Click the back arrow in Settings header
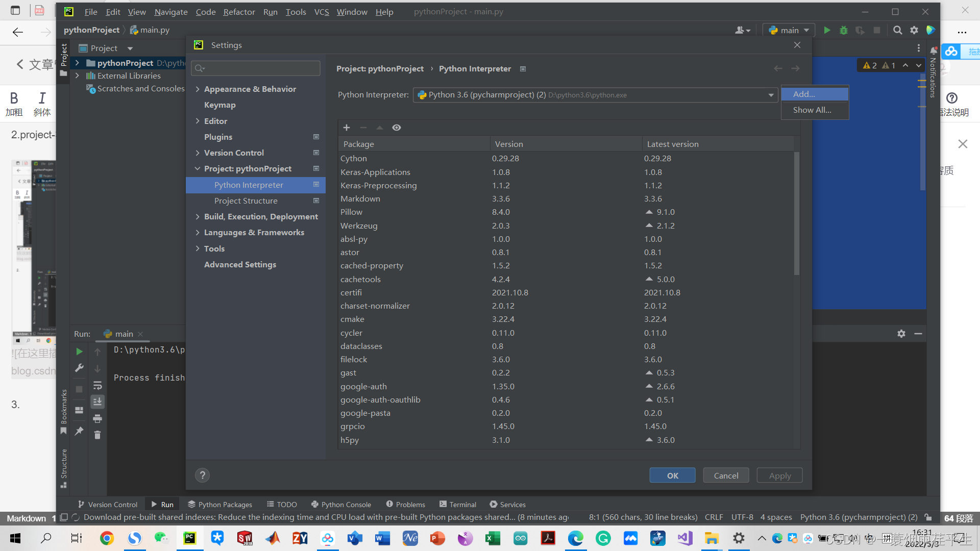Viewport: 980px width, 551px height. click(778, 68)
